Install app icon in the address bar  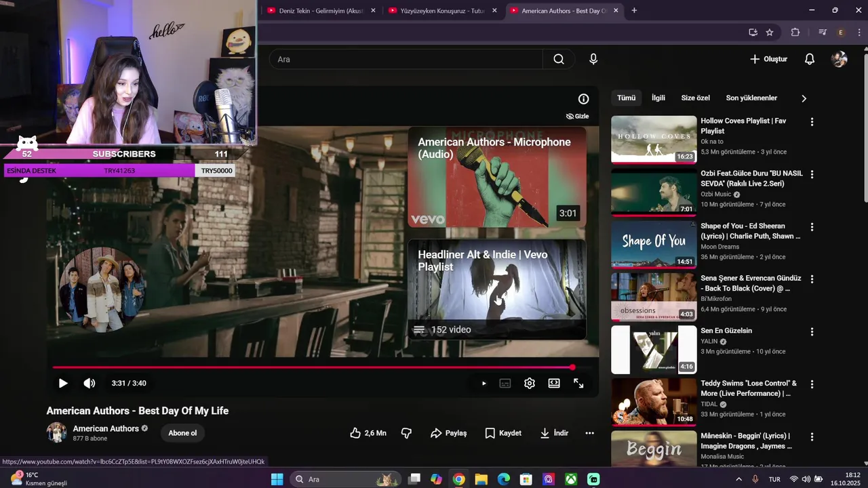click(x=753, y=32)
